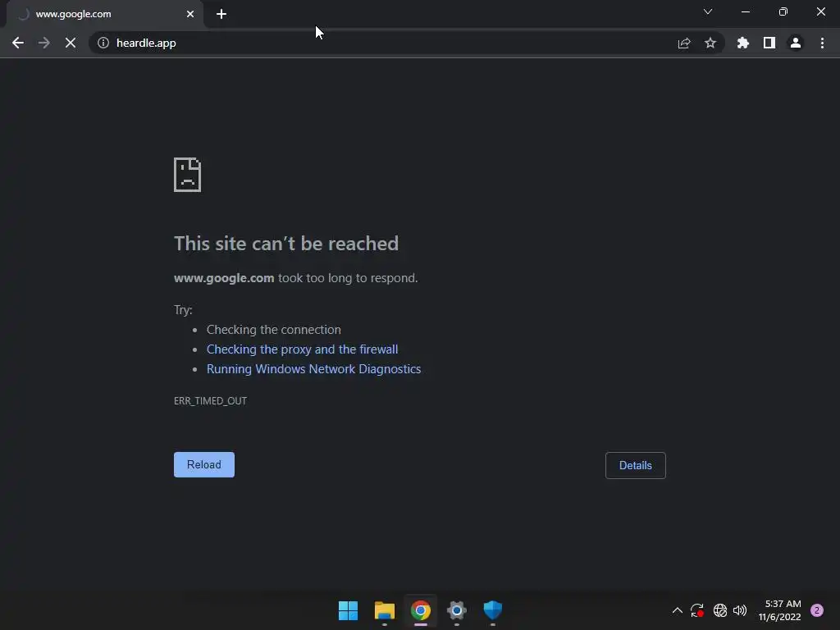840x630 pixels.
Task: Select the www.google.com tab
Action: click(x=104, y=14)
